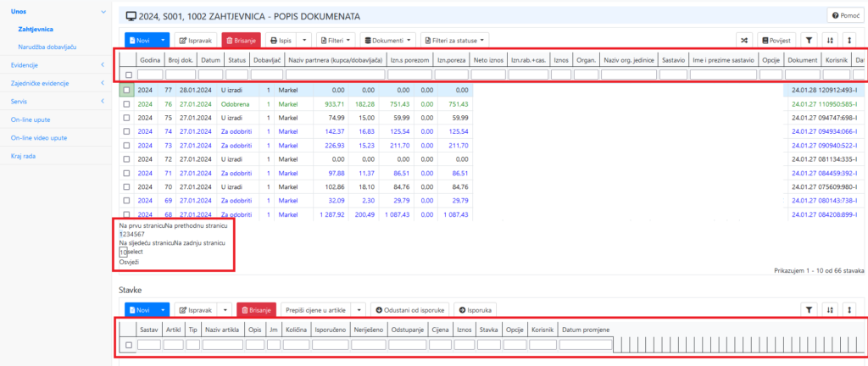
Task: Click the Isporuka button
Action: click(476, 309)
